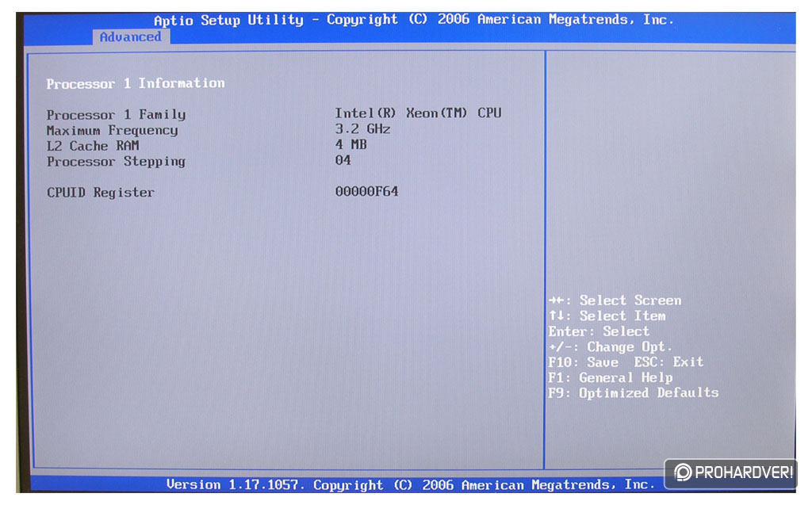Click the Processor Stepping label
Image resolution: width=812 pixels, height=505 pixels.
pyautogui.click(x=116, y=162)
